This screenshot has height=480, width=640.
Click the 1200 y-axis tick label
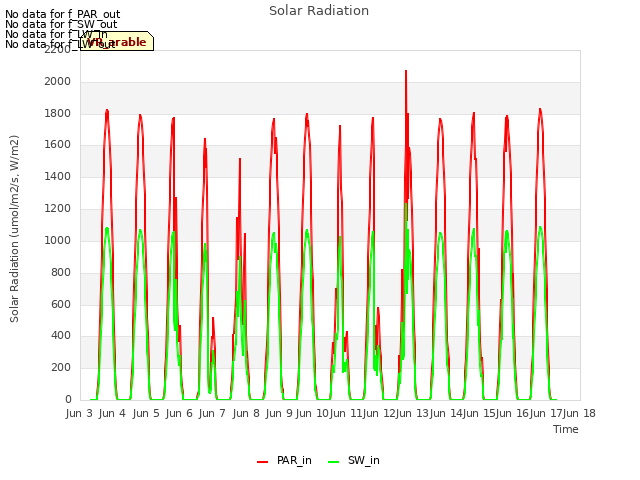click(58, 209)
